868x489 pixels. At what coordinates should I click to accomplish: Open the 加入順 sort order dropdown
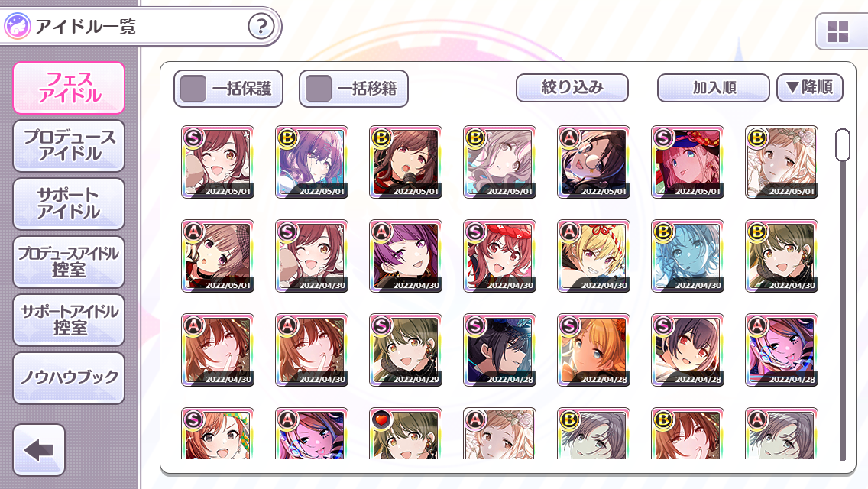714,88
